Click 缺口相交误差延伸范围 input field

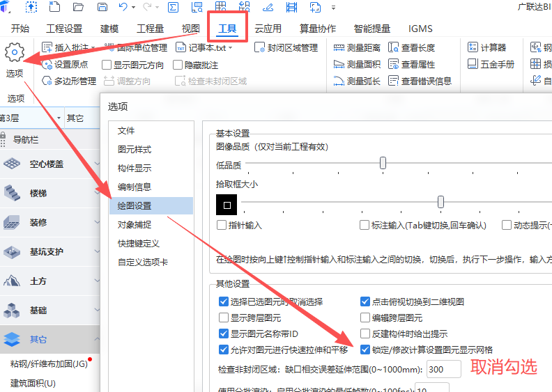tap(443, 369)
